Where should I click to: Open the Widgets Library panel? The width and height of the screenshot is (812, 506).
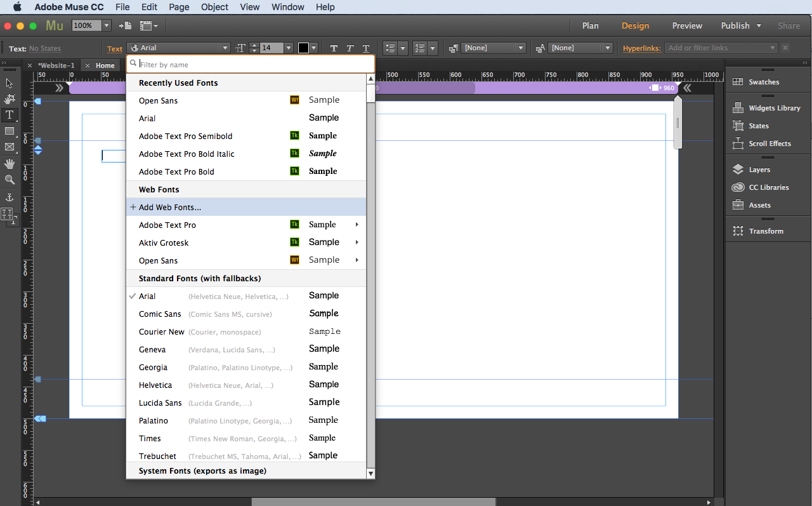pos(768,108)
